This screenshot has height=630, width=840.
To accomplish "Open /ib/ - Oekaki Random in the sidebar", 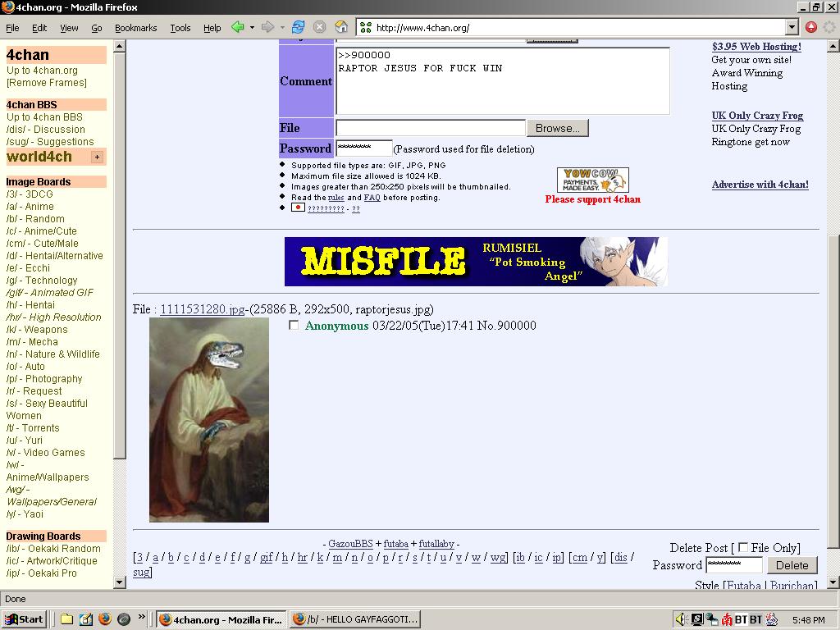I will pyautogui.click(x=53, y=549).
